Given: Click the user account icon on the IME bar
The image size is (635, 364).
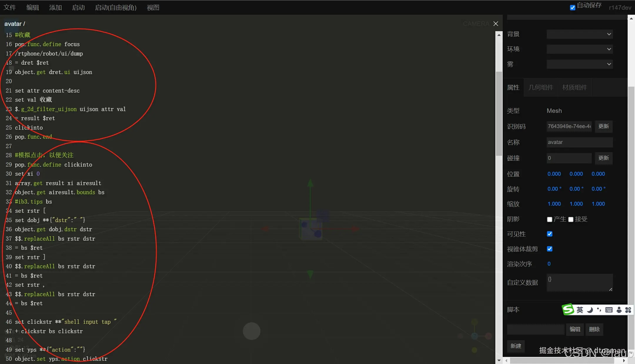Looking at the screenshot, I should pos(619,310).
